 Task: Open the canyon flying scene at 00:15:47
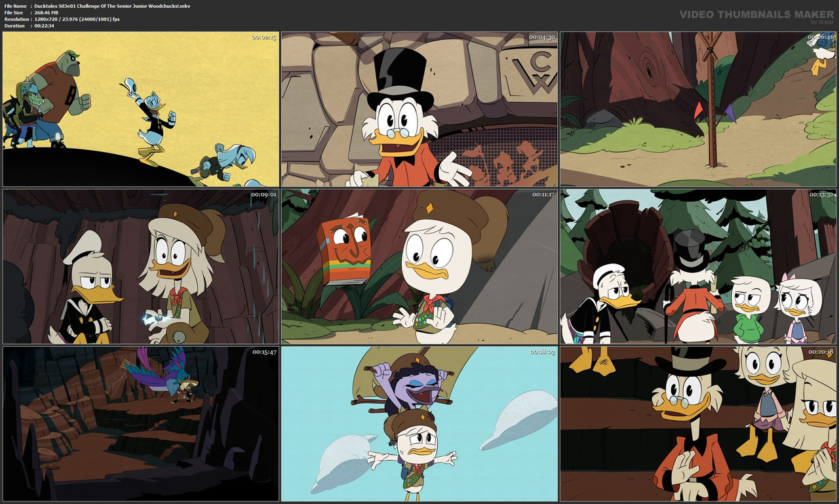tap(140, 426)
